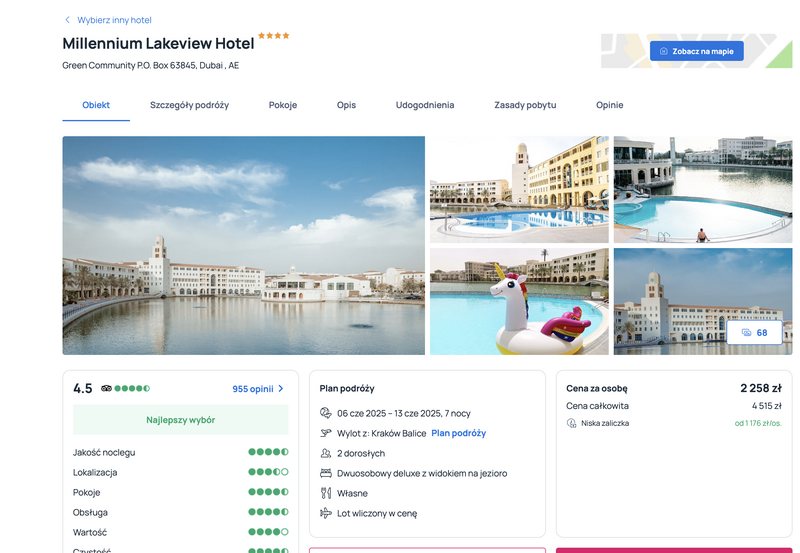Viewport: 800px width, 553px height.
Task: Click the Jakość noclegu rating dots
Action: click(268, 452)
